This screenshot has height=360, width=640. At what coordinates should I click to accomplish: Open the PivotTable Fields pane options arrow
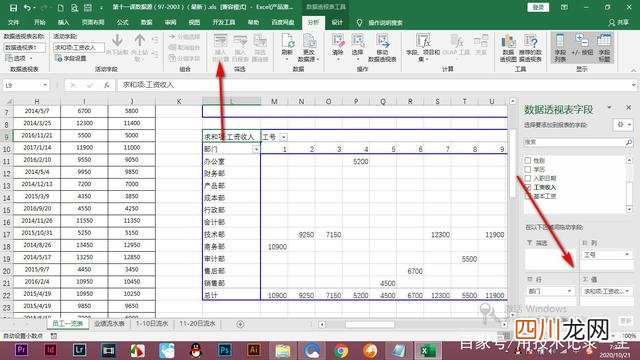tap(609, 108)
